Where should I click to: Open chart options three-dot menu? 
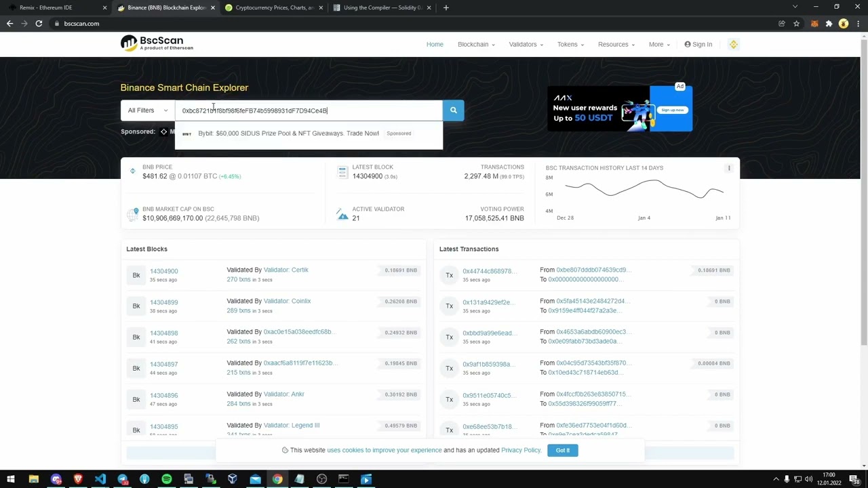[x=729, y=168]
